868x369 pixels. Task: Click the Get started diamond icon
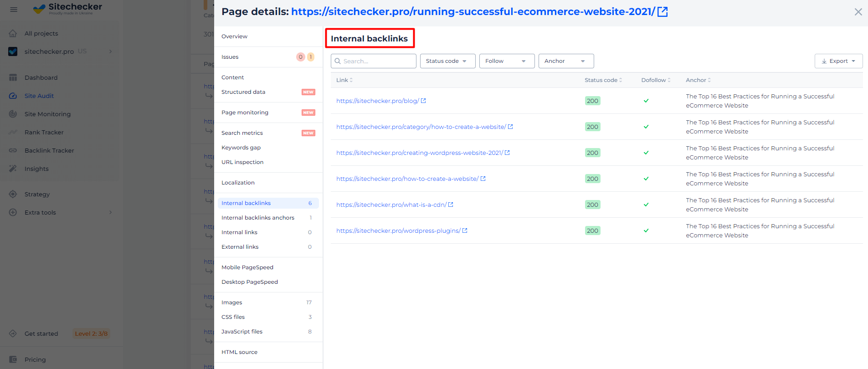(13, 333)
